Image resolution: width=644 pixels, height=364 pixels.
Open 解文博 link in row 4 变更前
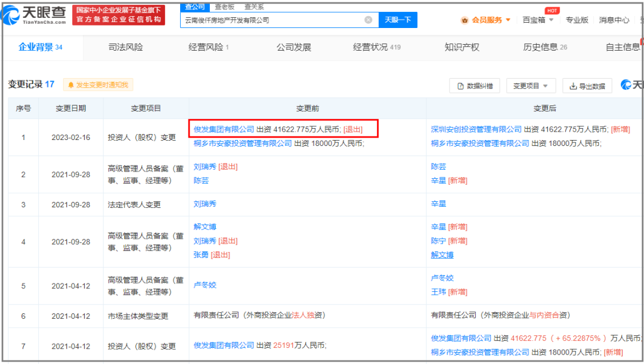pos(205,227)
